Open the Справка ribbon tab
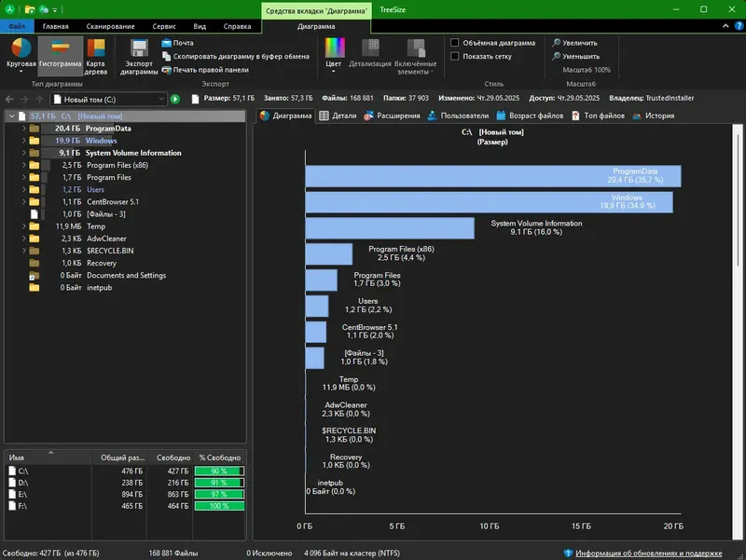Screen dimensions: 746x560 click(x=238, y=26)
